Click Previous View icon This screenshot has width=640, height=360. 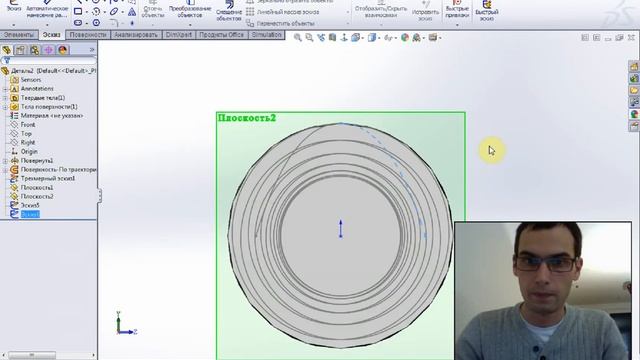pos(321,38)
